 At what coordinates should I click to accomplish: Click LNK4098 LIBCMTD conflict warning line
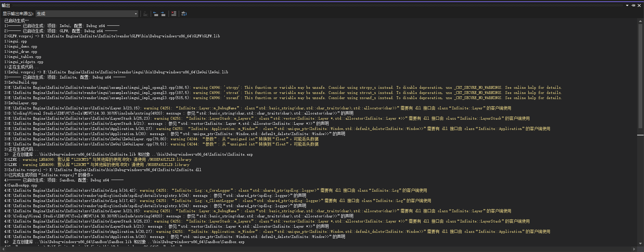(x=98, y=159)
